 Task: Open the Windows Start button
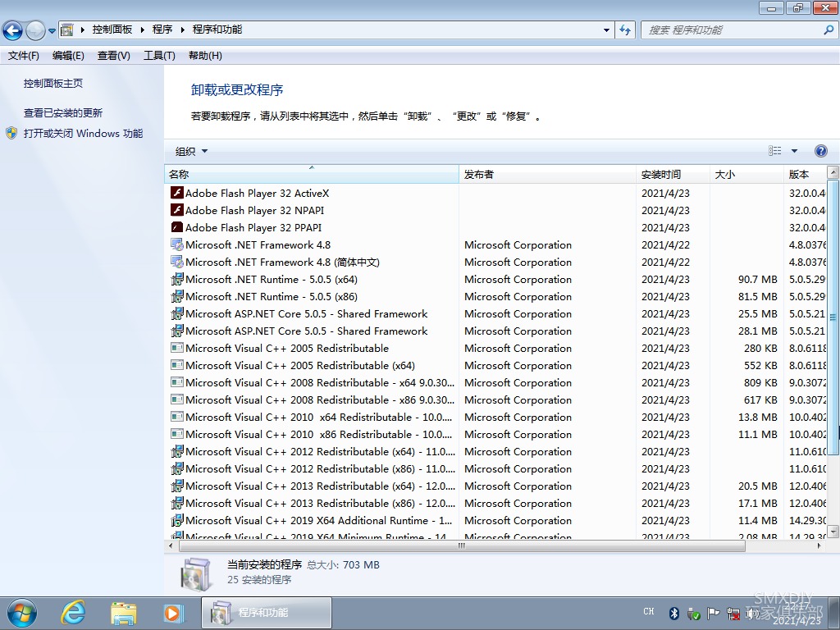pos(22,614)
